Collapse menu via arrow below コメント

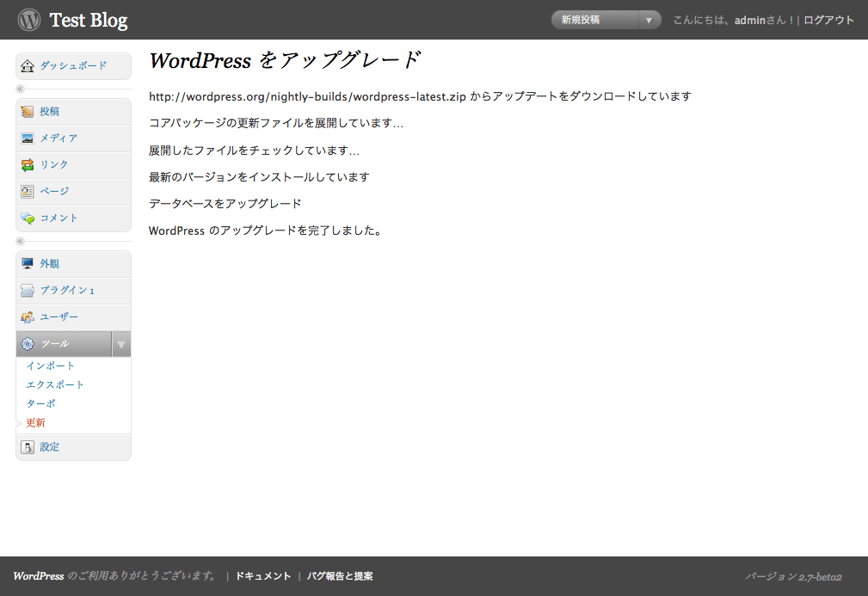click(x=20, y=242)
